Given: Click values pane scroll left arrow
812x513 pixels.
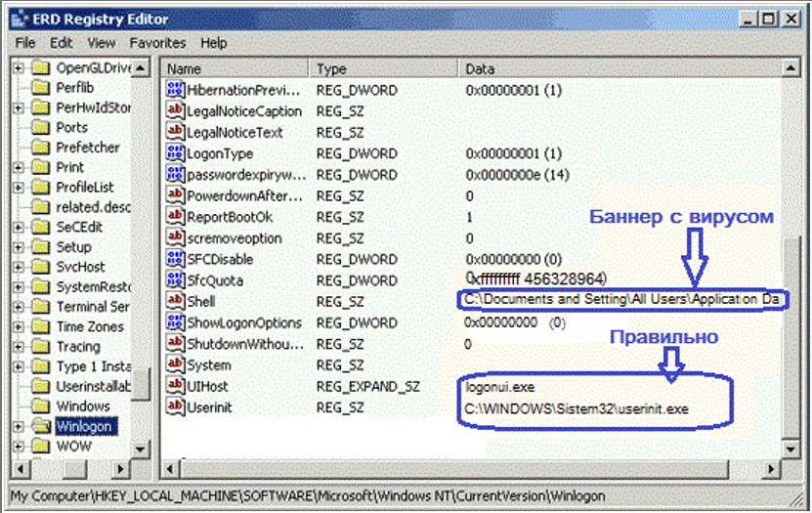Looking at the screenshot, I should click(170, 469).
